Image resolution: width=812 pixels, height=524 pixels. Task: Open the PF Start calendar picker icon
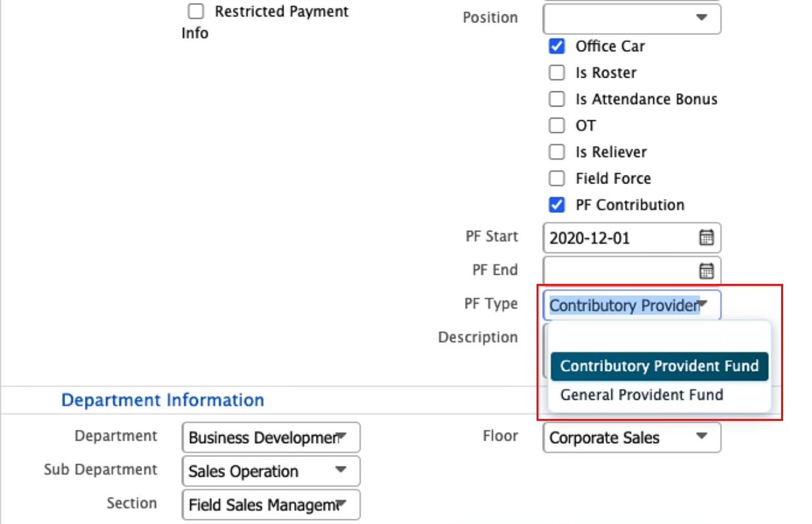click(706, 238)
